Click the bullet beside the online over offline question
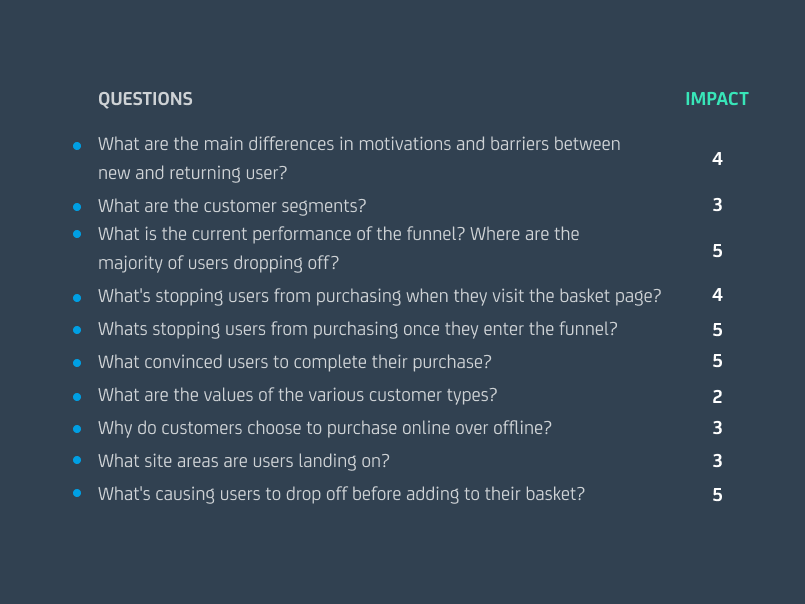This screenshot has width=805, height=604. click(x=77, y=429)
